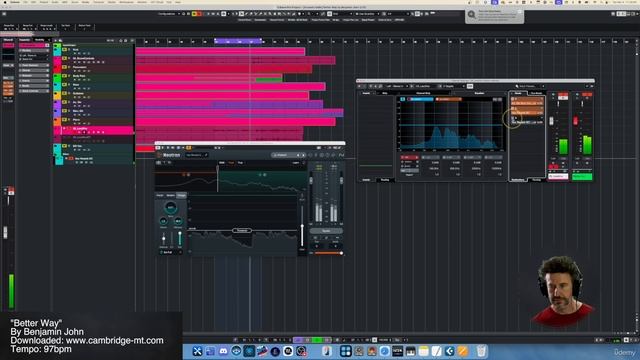Open the Visibility tab arrow menu

click(48, 40)
